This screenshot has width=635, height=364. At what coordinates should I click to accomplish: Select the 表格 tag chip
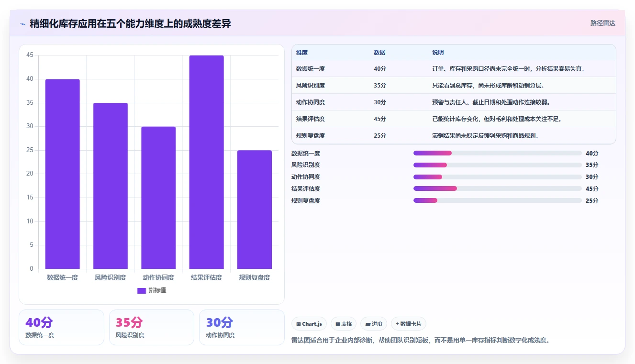[344, 324]
